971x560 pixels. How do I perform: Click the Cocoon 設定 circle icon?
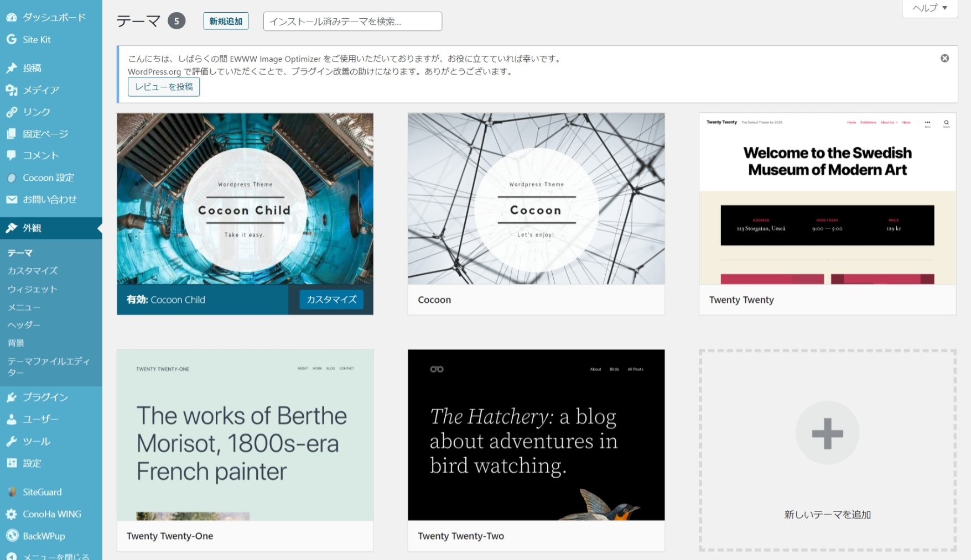click(x=12, y=177)
